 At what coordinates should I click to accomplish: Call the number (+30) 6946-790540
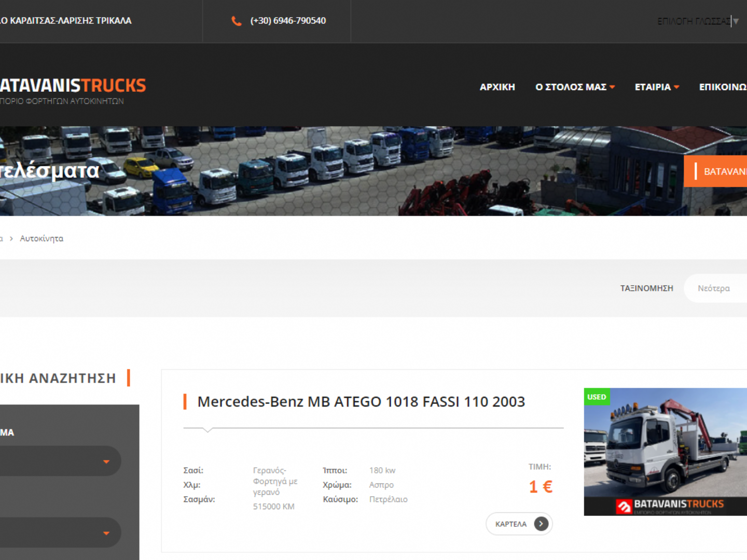coord(288,21)
